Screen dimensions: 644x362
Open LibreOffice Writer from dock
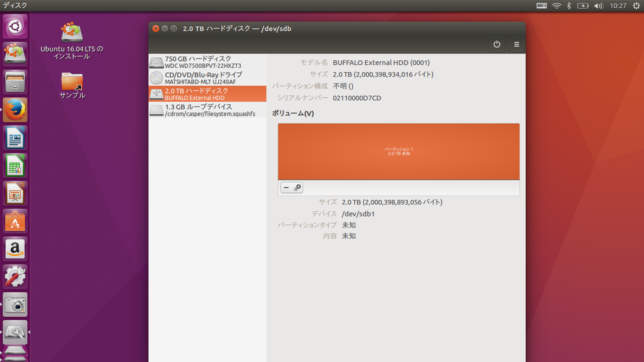point(15,138)
